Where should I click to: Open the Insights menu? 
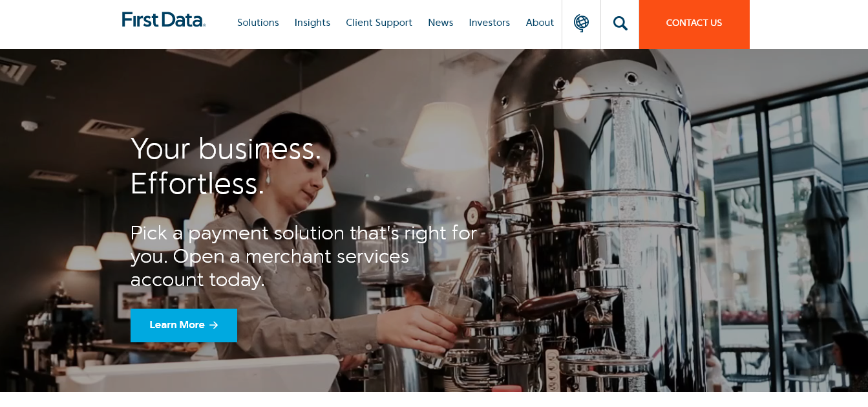(312, 23)
